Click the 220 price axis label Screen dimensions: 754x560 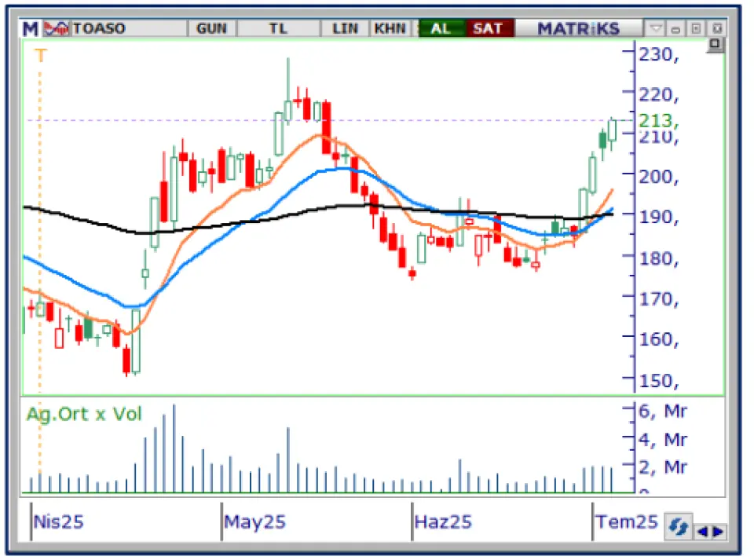click(x=658, y=95)
